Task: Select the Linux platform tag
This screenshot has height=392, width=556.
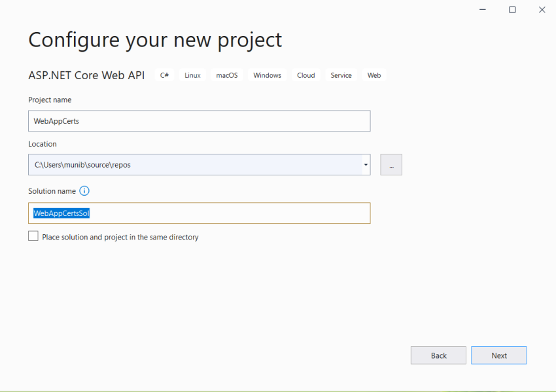Action: point(192,75)
